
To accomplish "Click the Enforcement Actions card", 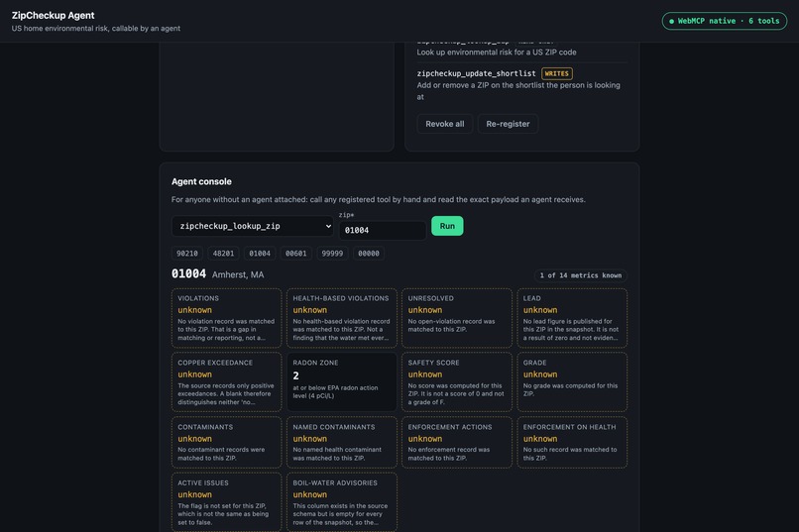I will [457, 443].
